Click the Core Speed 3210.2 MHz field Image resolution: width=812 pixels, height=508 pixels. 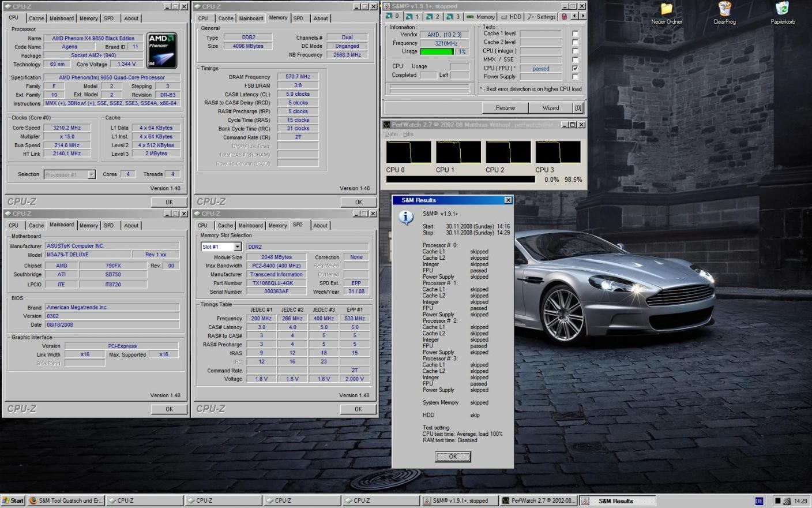[x=67, y=128]
